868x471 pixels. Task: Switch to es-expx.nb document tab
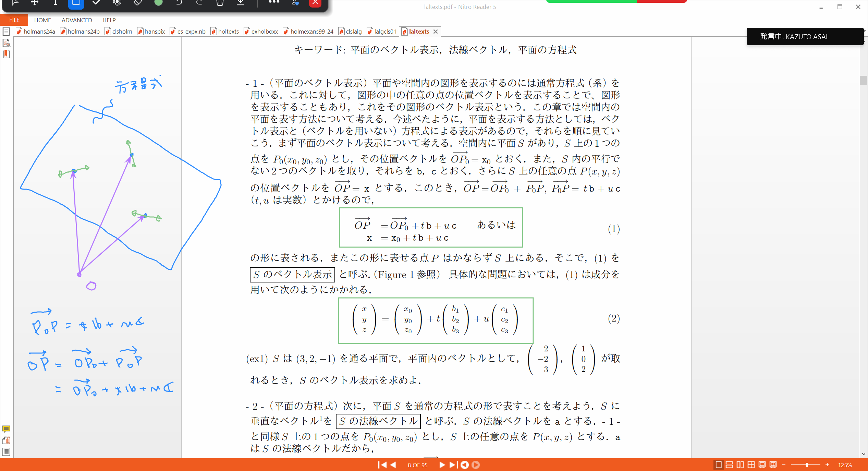click(x=188, y=32)
